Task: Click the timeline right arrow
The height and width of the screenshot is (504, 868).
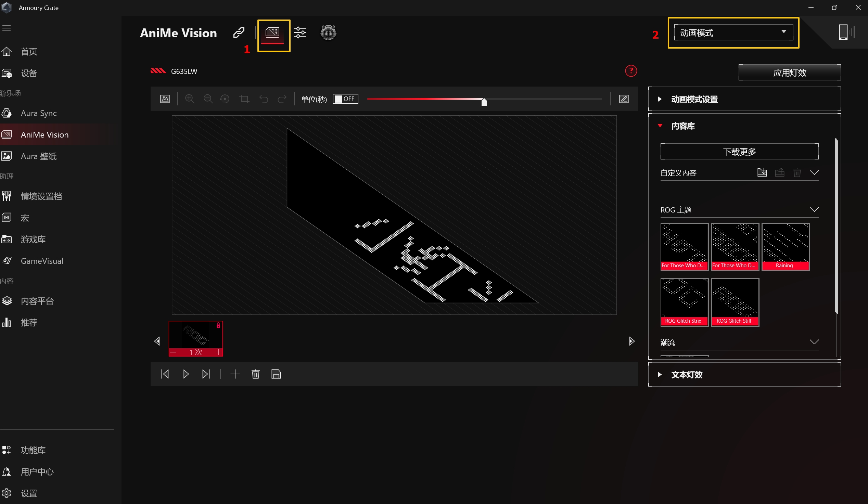Action: (x=632, y=341)
